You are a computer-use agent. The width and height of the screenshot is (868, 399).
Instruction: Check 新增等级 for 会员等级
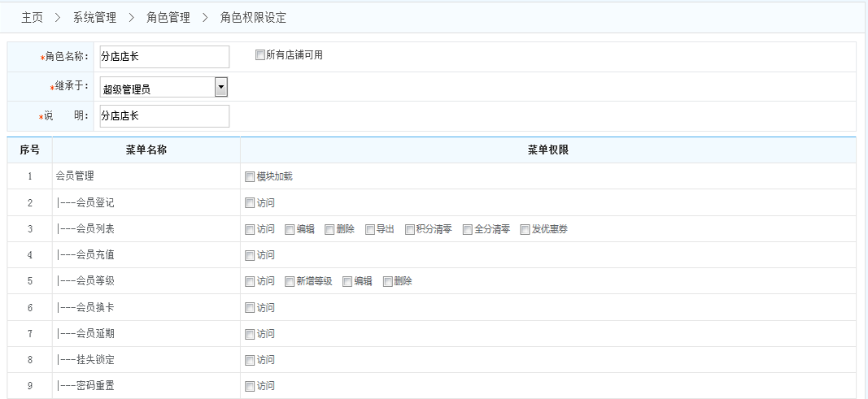point(290,281)
